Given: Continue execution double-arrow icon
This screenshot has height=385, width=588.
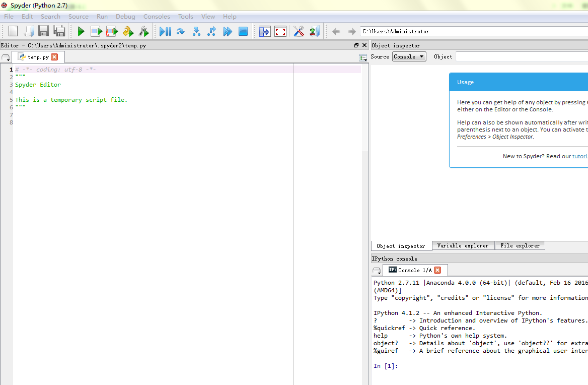Looking at the screenshot, I should 227,31.
